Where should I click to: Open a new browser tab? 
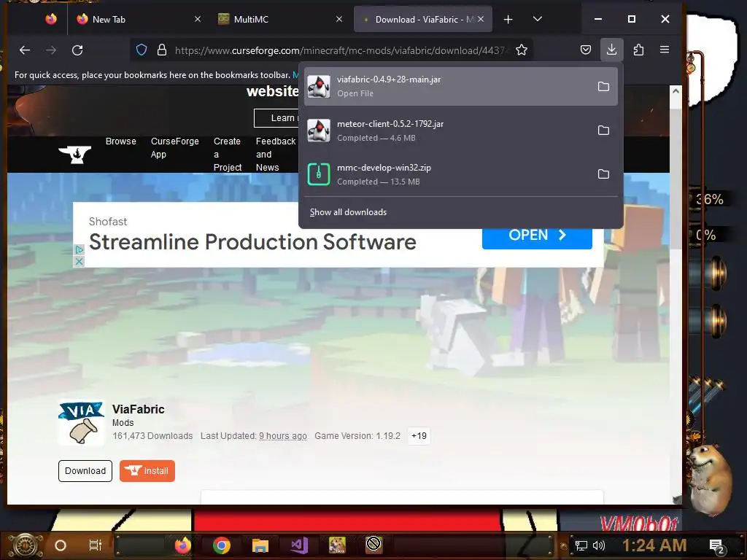pos(508,19)
